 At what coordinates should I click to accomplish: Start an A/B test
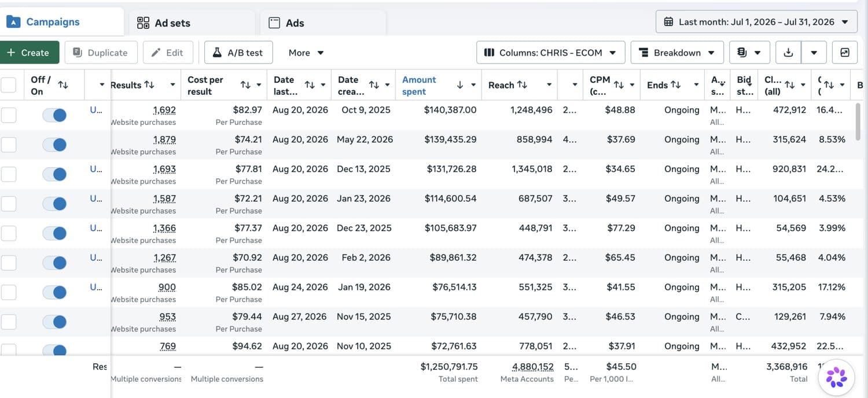pos(238,53)
